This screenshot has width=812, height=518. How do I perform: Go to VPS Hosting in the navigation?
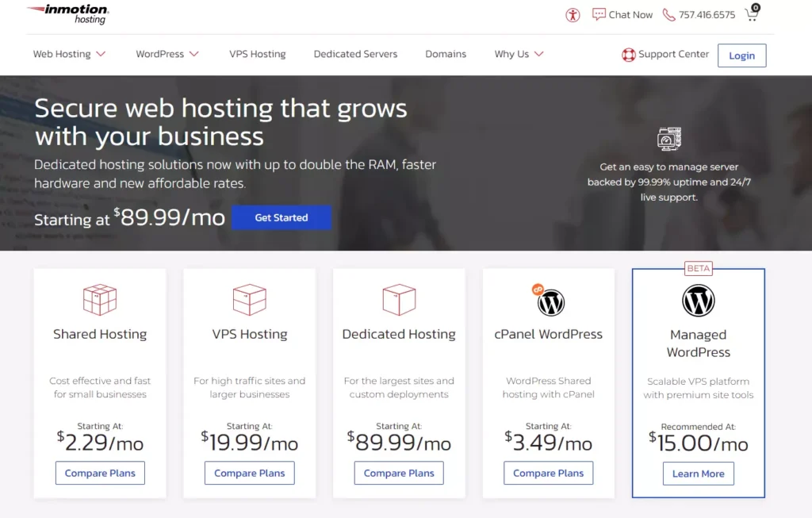click(x=258, y=54)
